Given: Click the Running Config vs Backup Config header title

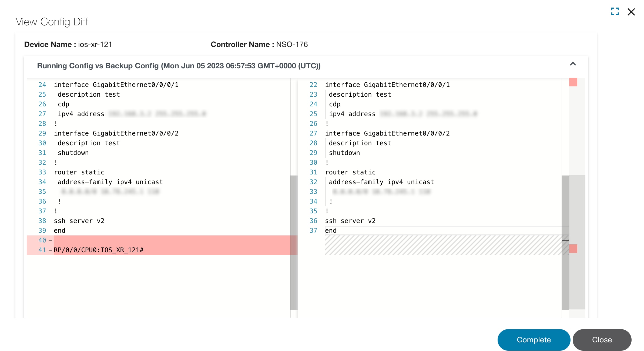Looking at the screenshot, I should pyautogui.click(x=179, y=66).
